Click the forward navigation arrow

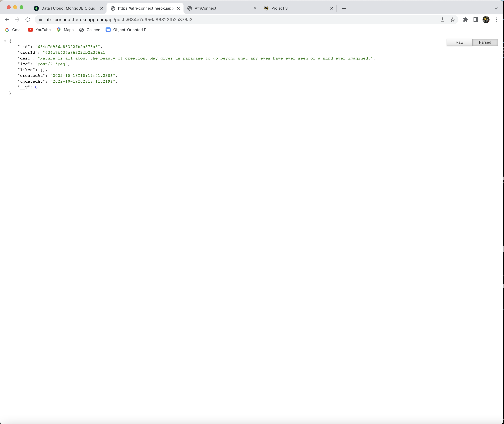point(17,19)
